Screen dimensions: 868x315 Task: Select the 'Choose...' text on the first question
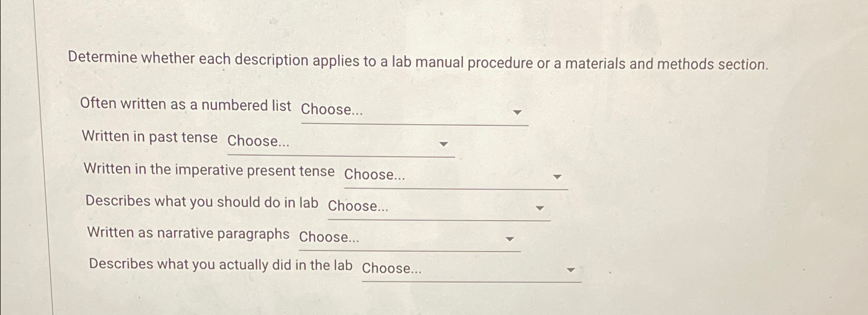pyautogui.click(x=332, y=109)
